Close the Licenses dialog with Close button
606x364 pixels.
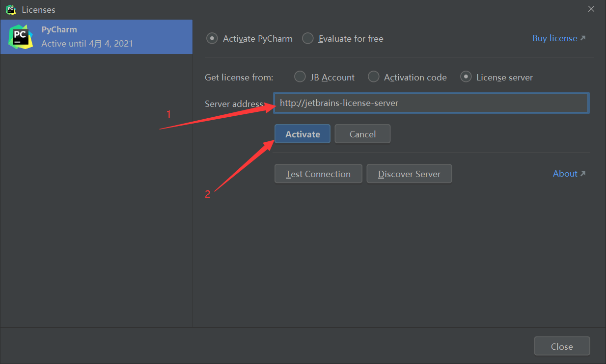click(562, 346)
